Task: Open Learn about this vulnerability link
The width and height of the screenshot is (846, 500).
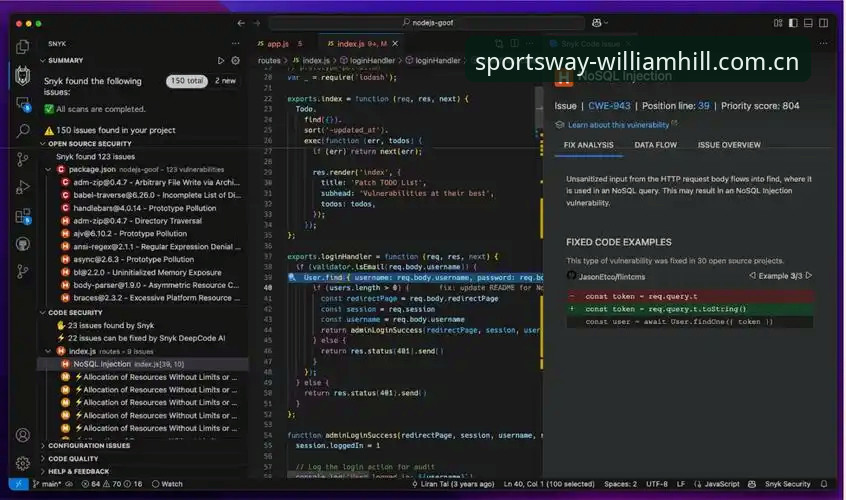Action: tap(618, 125)
